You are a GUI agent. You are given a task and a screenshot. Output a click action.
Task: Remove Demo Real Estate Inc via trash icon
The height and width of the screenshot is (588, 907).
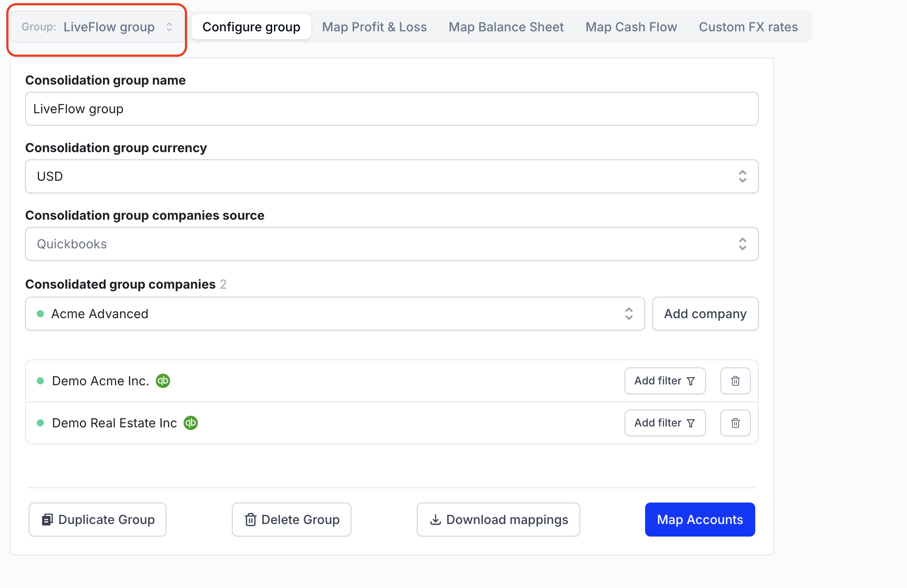point(735,423)
